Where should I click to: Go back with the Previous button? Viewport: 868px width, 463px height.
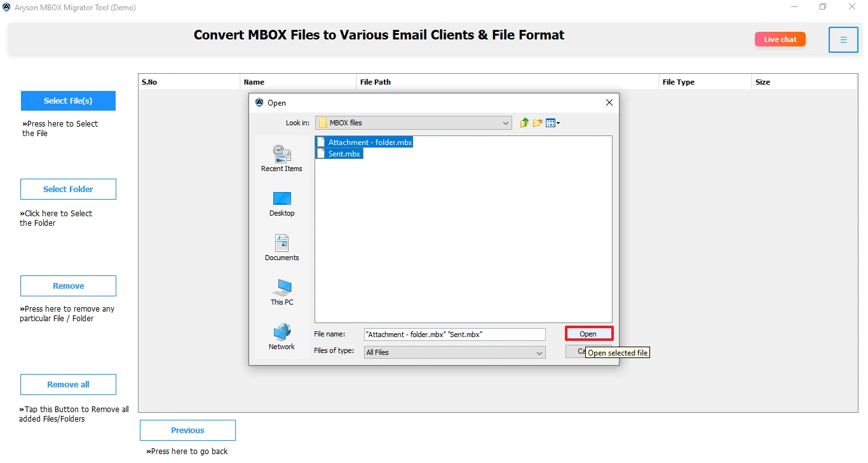[x=187, y=430]
